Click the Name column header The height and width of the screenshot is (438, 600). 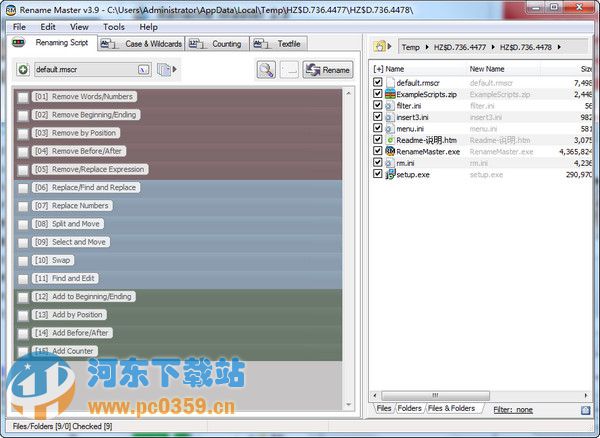[395, 69]
